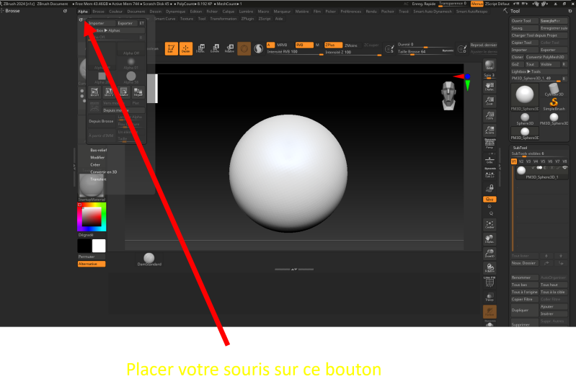The width and height of the screenshot is (576, 392).
Task: Expand the Transfert section
Action: tap(98, 179)
